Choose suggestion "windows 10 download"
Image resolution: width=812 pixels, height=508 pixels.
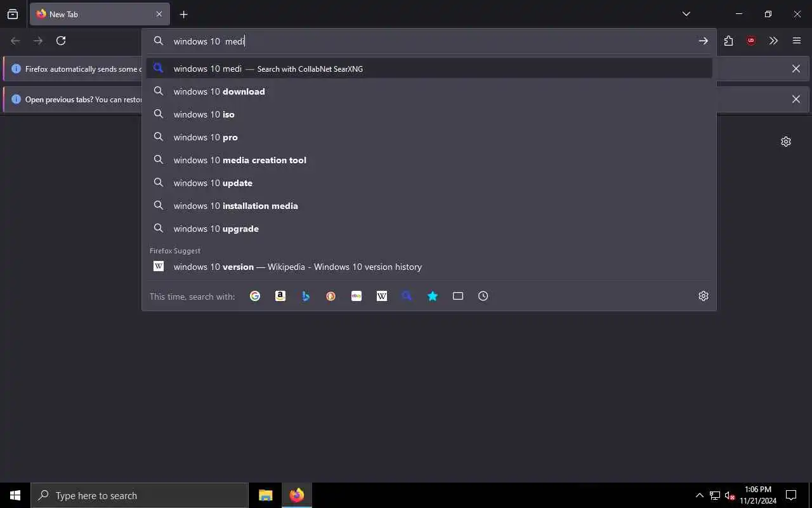(429, 91)
